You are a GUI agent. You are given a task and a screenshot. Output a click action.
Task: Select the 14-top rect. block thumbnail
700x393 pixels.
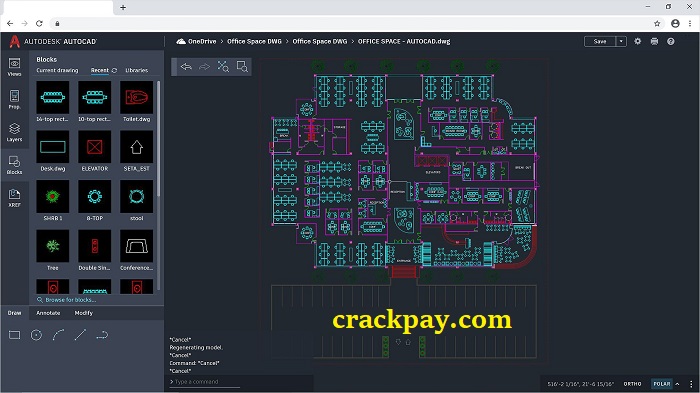pos(53,97)
